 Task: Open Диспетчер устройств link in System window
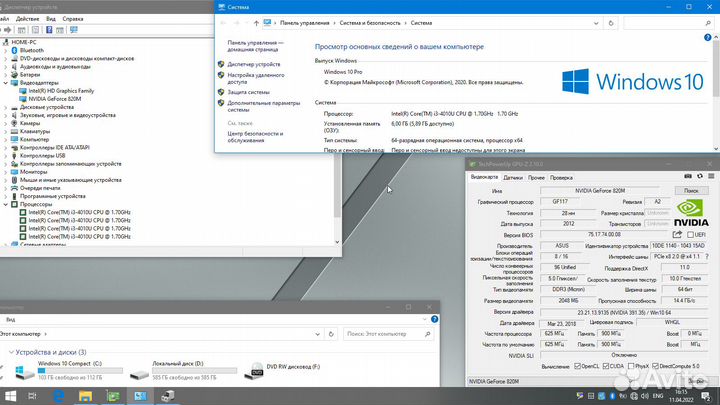point(253,64)
